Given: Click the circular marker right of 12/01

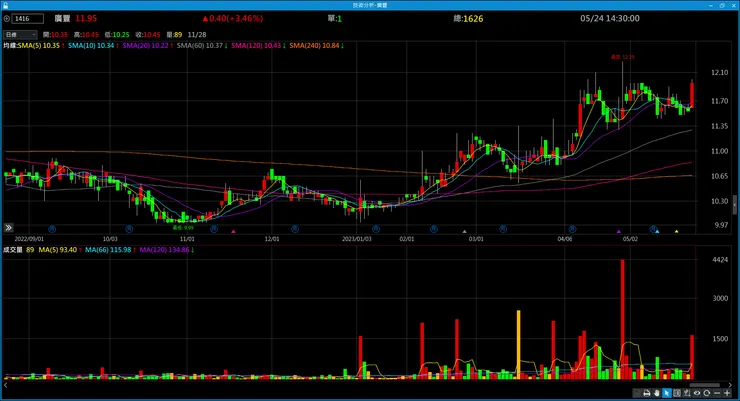Looking at the screenshot, I should coord(295,229).
